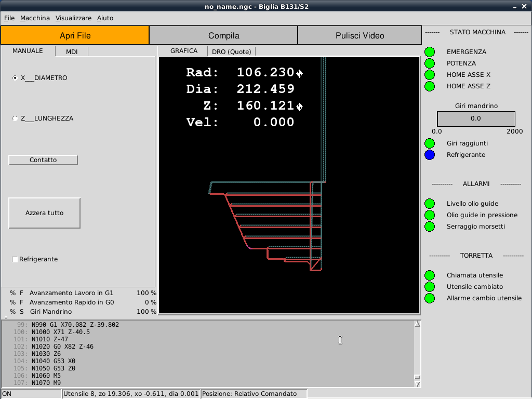This screenshot has height=399, width=532.
Task: Click the Chiamata utensile turret LED
Action: 430,275
